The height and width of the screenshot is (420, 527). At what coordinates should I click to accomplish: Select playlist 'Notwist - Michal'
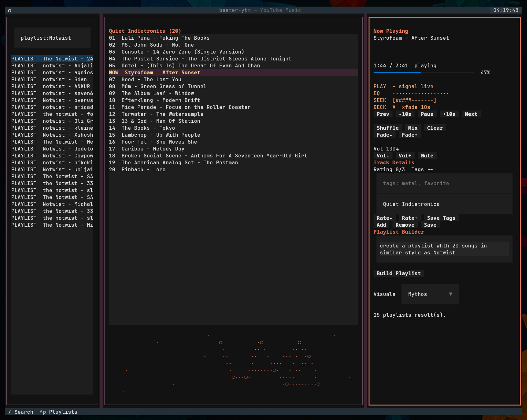pyautogui.click(x=52, y=204)
